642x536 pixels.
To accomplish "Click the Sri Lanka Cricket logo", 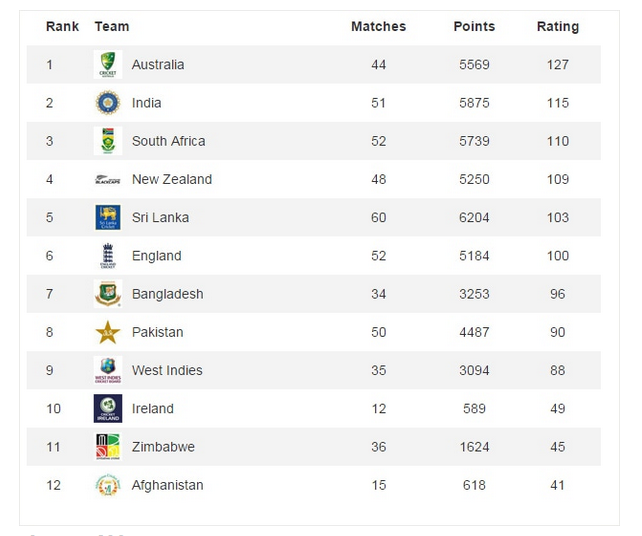I will (x=107, y=218).
